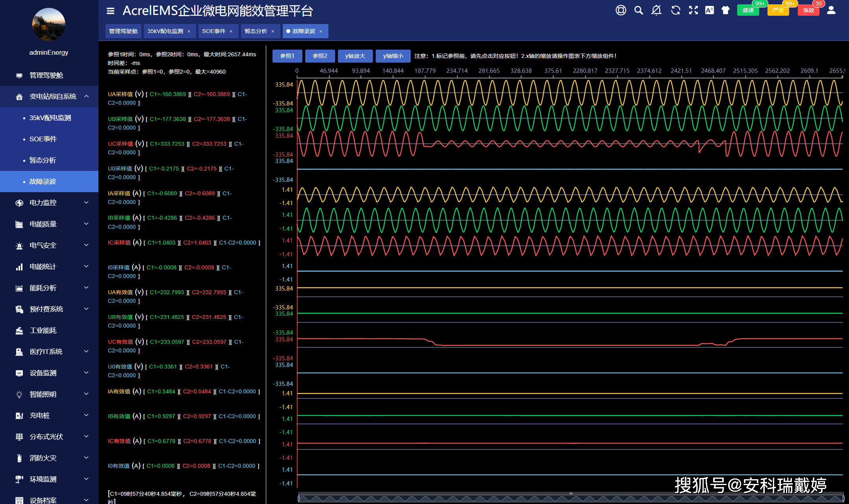Open 事故 alarm badge
849x504 pixels.
click(x=808, y=10)
